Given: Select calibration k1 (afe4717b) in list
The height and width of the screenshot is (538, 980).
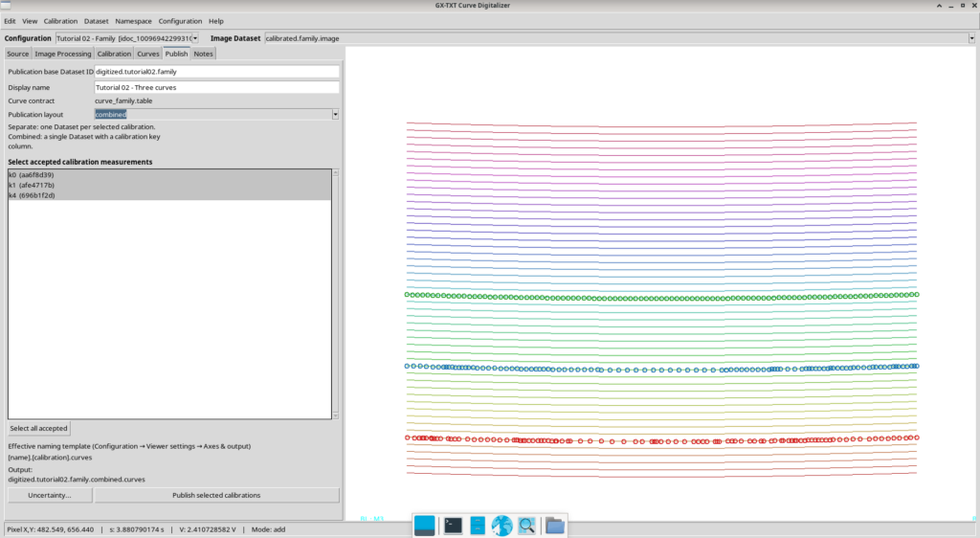Looking at the screenshot, I should tap(169, 185).
